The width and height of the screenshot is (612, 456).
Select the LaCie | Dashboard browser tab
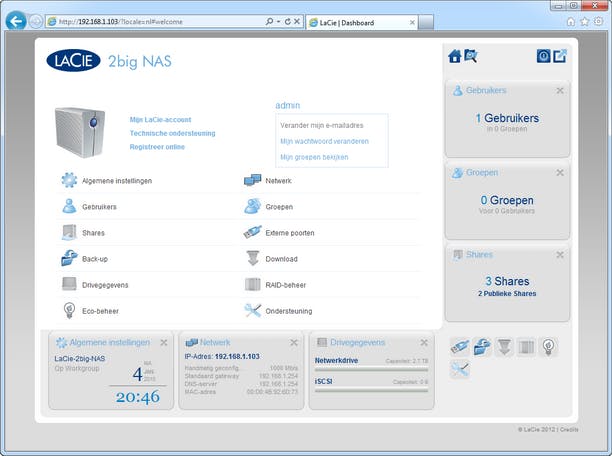pos(362,23)
